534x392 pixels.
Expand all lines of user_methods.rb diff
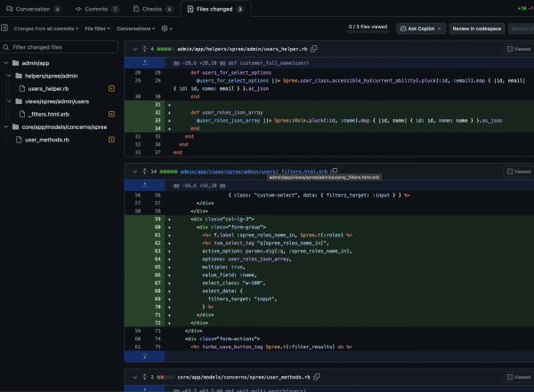pyautogui.click(x=144, y=377)
